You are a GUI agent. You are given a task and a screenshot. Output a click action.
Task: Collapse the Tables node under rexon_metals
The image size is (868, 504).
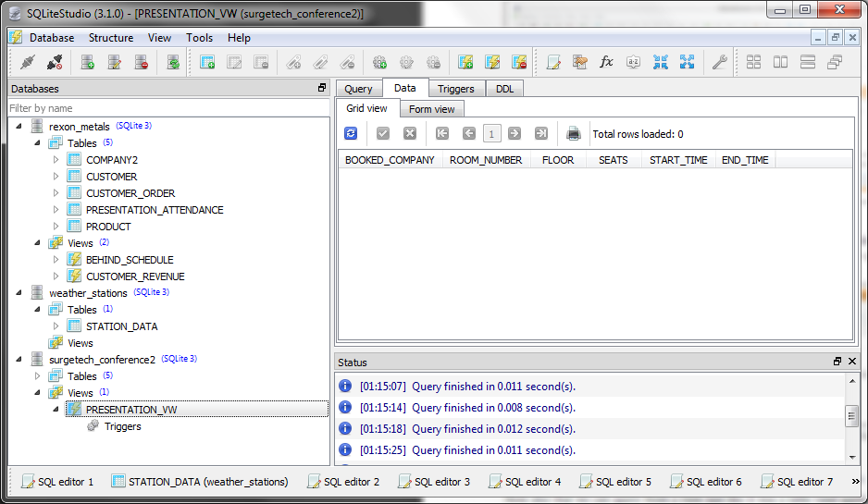37,142
